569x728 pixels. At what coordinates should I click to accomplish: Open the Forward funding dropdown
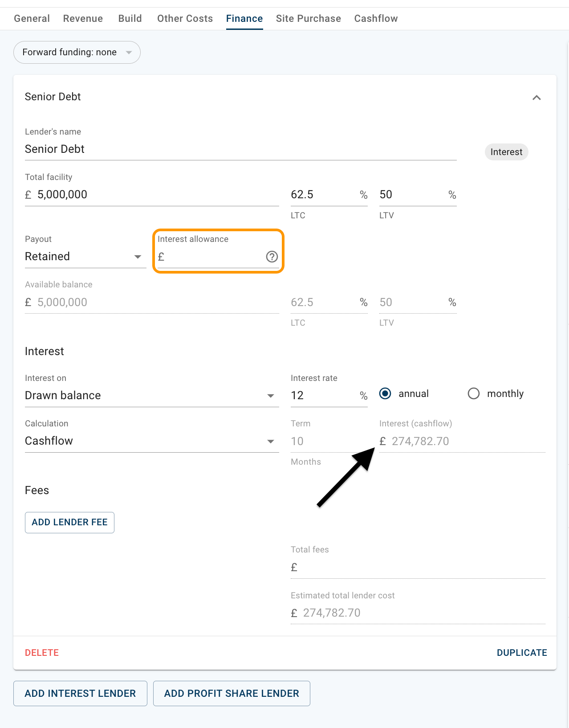point(77,53)
